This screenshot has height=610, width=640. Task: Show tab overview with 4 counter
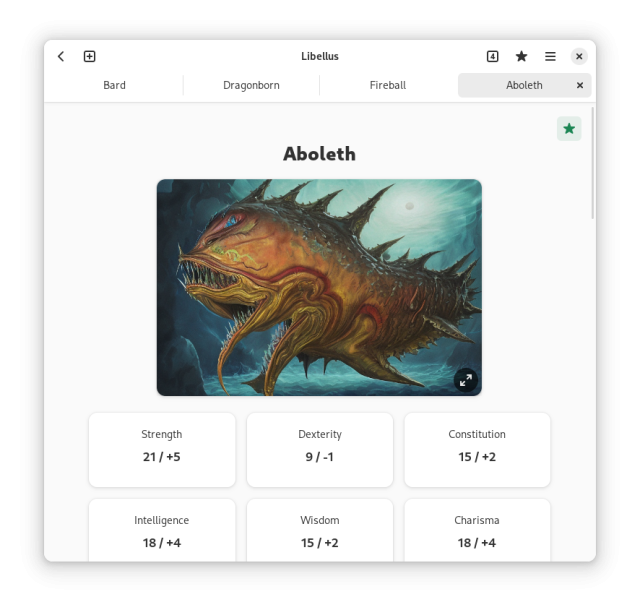493,56
